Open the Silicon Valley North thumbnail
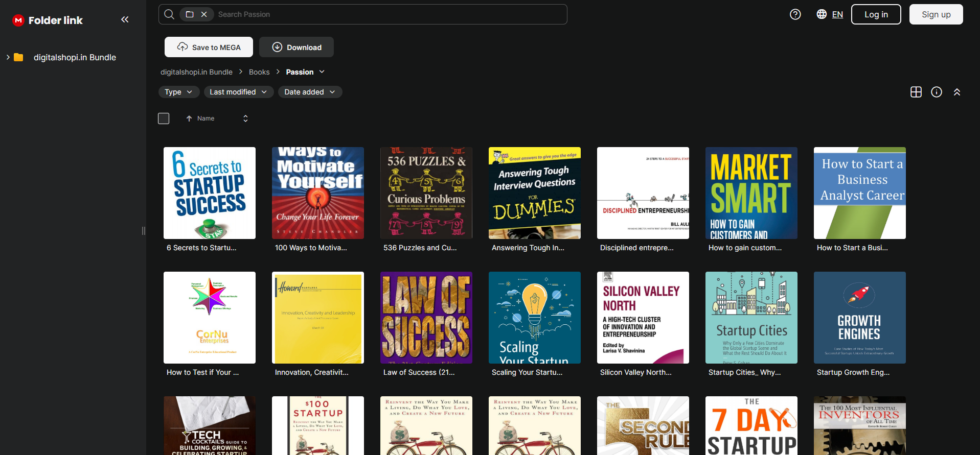Screen dimensions: 980x455 643,318
